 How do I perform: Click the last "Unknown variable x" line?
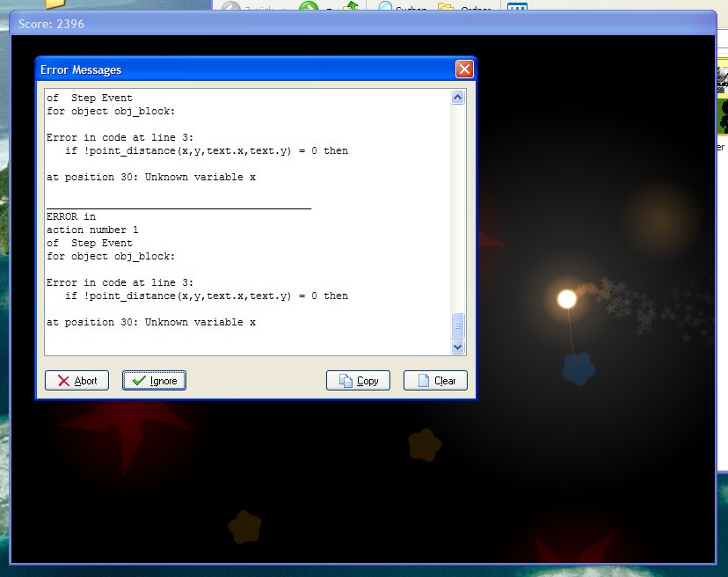150,323
